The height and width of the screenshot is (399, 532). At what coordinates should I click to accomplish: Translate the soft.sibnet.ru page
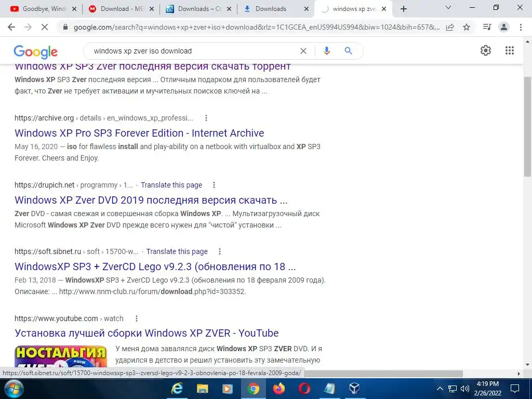click(x=177, y=251)
